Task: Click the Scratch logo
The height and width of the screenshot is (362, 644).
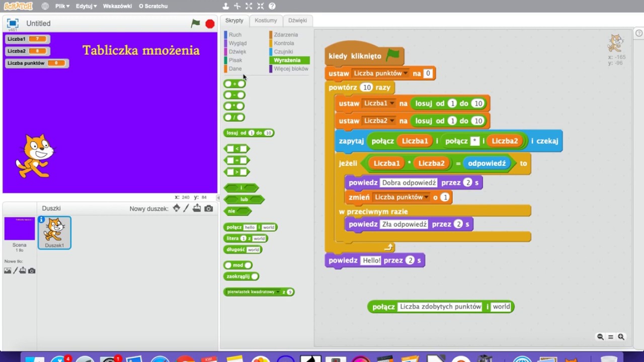Action: pos(18,6)
